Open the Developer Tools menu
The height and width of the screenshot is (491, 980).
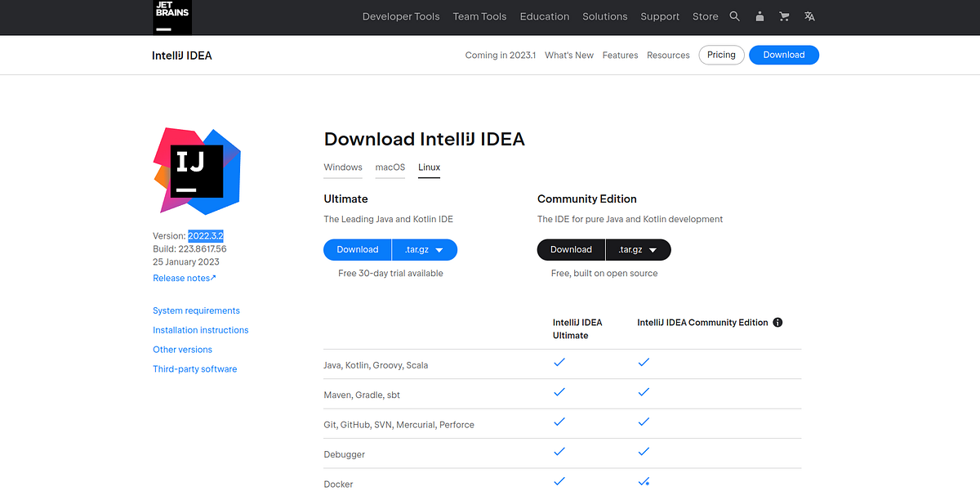(x=401, y=16)
